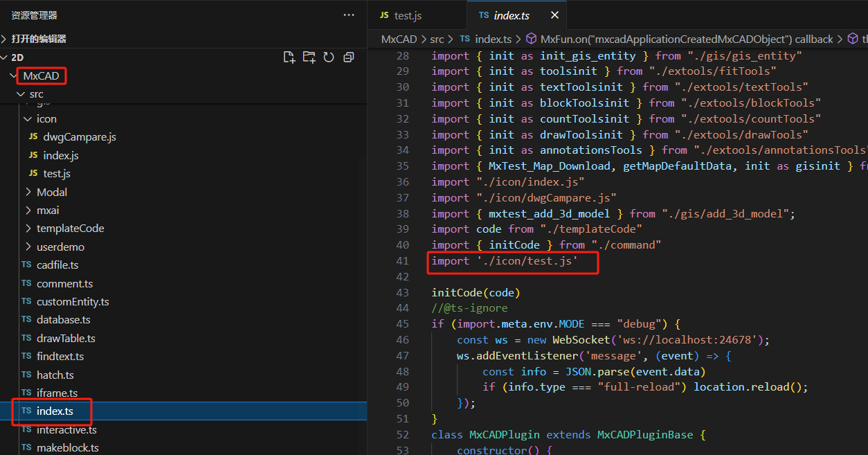The height and width of the screenshot is (455, 868).
Task: Collapse all folders in explorer
Action: tap(349, 57)
